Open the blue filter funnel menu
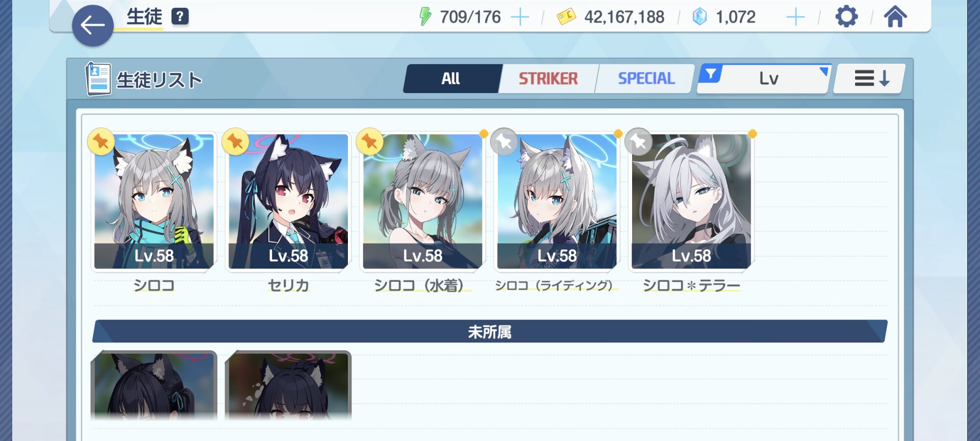The image size is (980, 441). tap(710, 73)
